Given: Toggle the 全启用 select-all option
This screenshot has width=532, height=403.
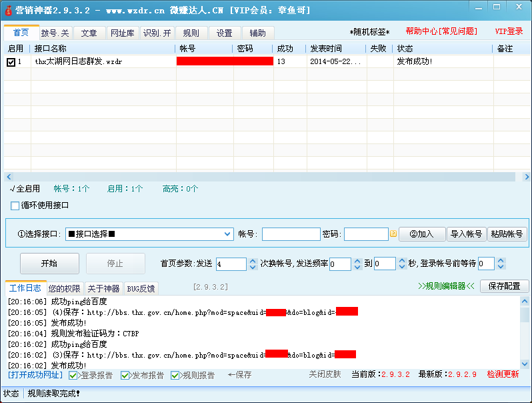Looking at the screenshot, I should click(x=25, y=188).
